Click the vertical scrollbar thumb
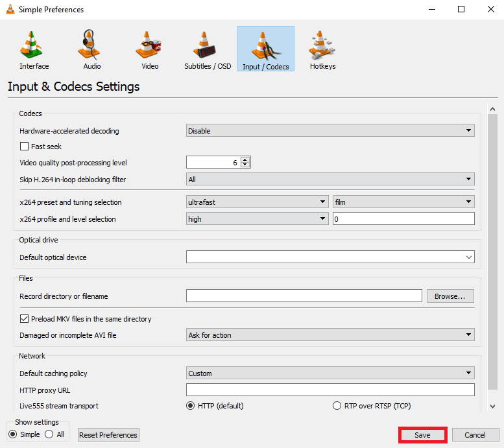504x448 pixels. [492, 252]
